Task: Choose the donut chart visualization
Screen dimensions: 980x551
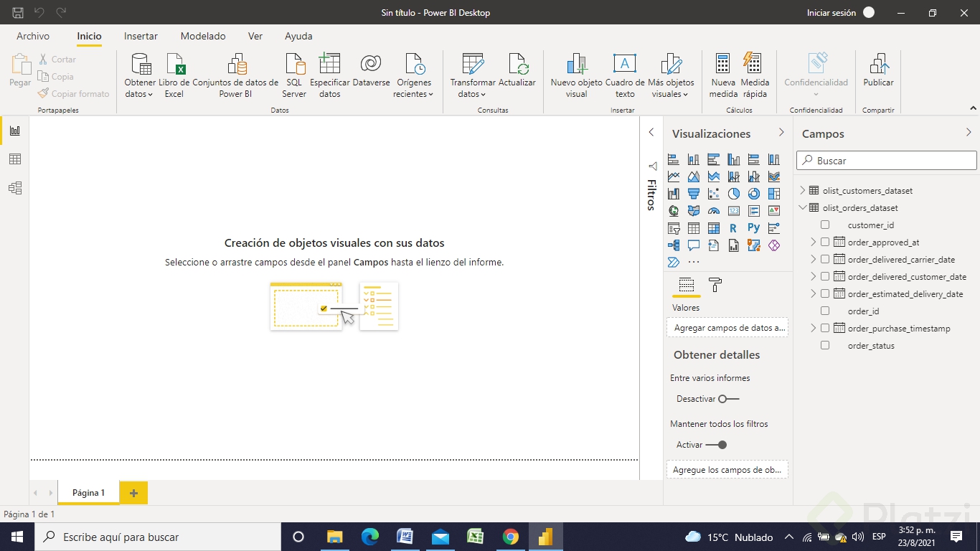Action: (753, 194)
